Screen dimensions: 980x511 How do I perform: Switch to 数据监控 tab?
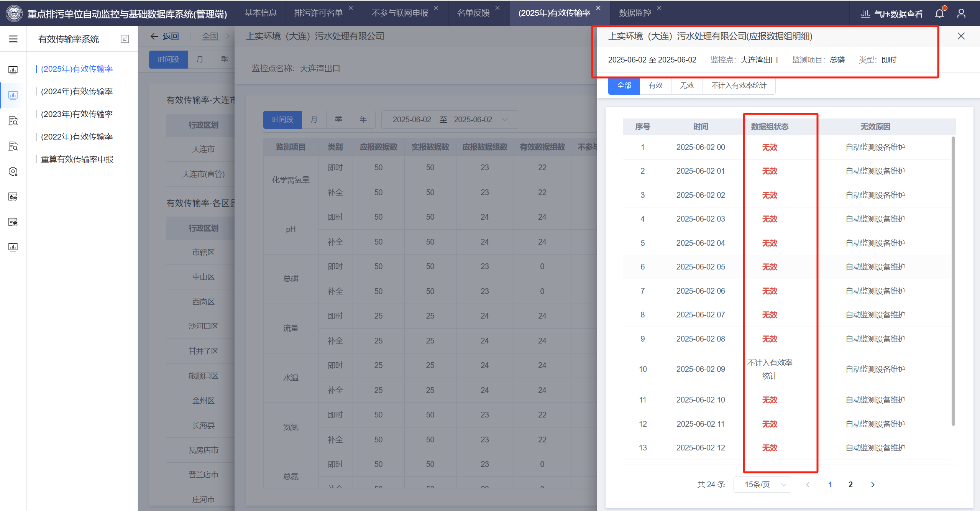tap(635, 13)
